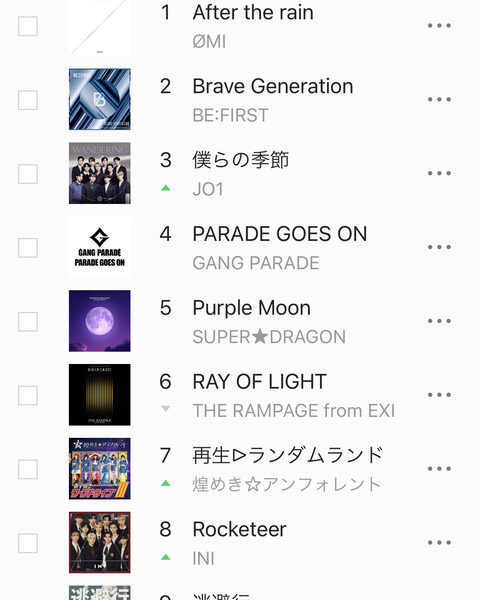Tap the Brave Generation album cover
480x600 pixels.
click(100, 99)
